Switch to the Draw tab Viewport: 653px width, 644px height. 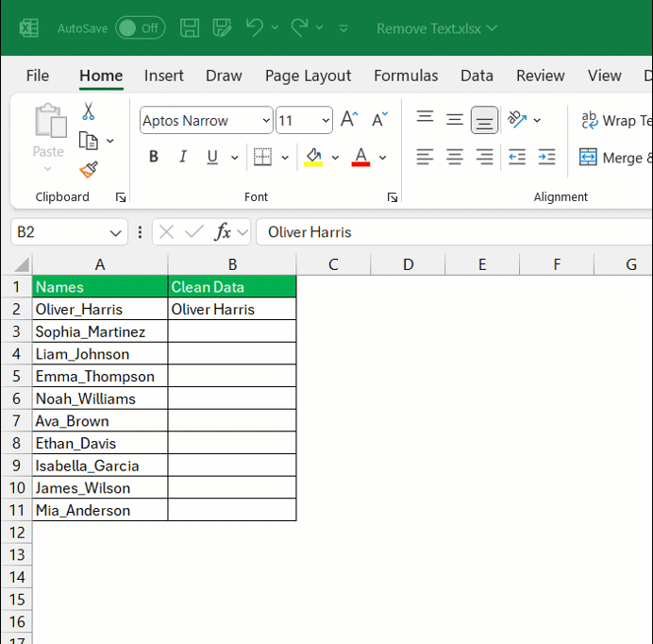pyautogui.click(x=224, y=76)
